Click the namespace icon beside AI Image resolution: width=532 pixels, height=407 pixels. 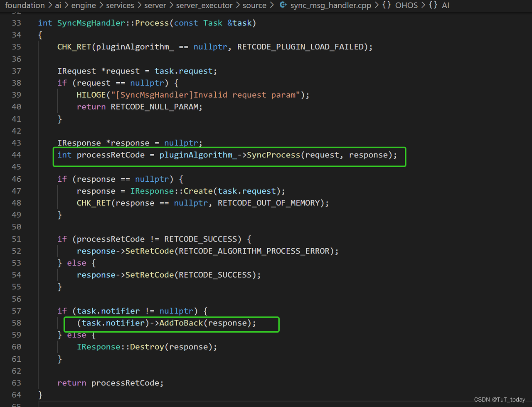tap(433, 5)
